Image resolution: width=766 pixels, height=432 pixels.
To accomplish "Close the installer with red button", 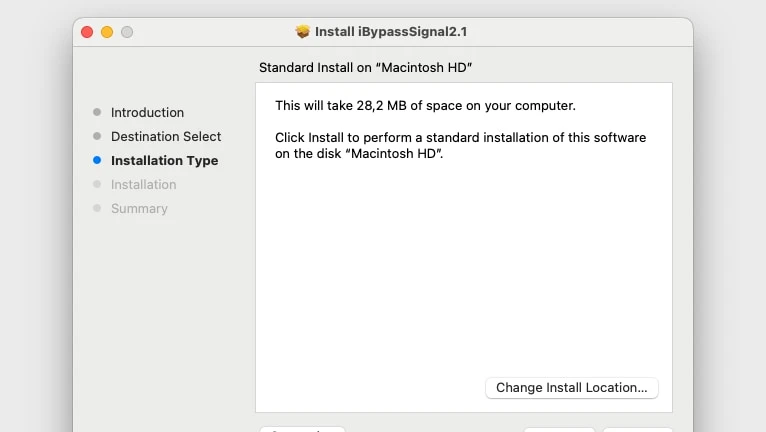I will coord(87,32).
